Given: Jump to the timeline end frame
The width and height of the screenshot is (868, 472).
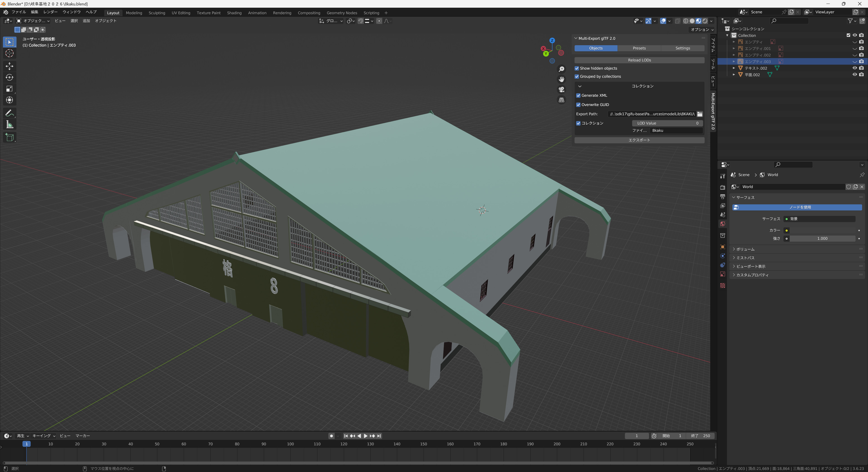Looking at the screenshot, I should (379, 436).
